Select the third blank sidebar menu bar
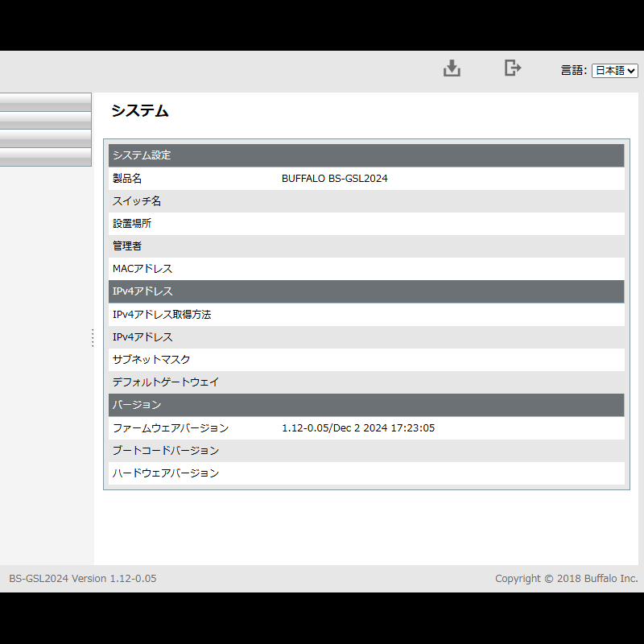644x644 pixels. point(45,138)
